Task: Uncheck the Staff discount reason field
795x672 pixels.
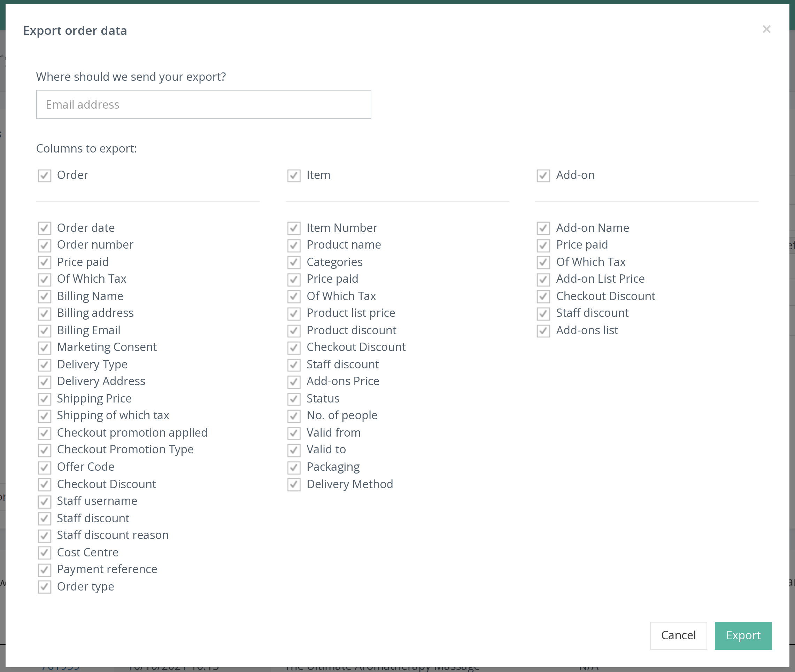Action: click(44, 535)
